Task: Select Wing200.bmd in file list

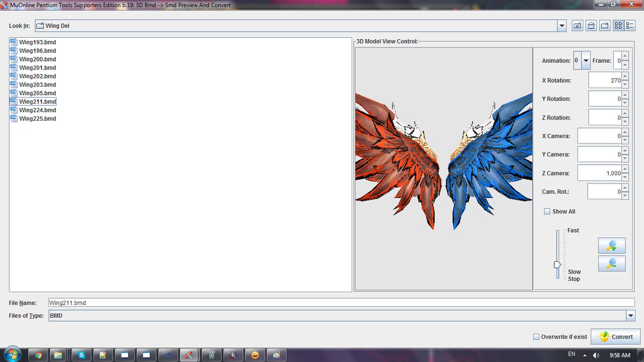Action: [x=33, y=59]
